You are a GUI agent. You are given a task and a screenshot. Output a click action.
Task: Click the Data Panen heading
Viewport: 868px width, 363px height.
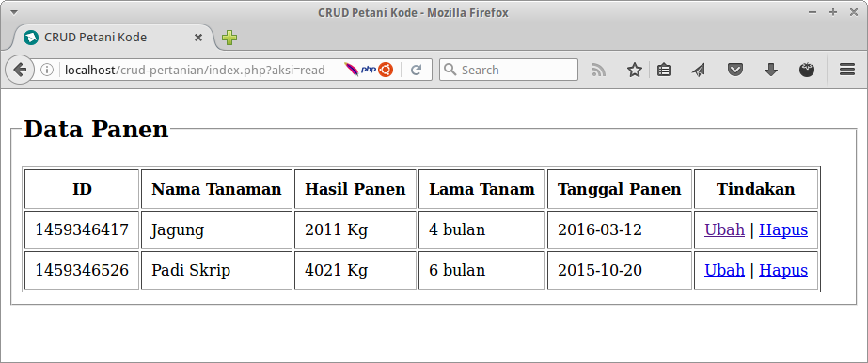[x=96, y=130]
